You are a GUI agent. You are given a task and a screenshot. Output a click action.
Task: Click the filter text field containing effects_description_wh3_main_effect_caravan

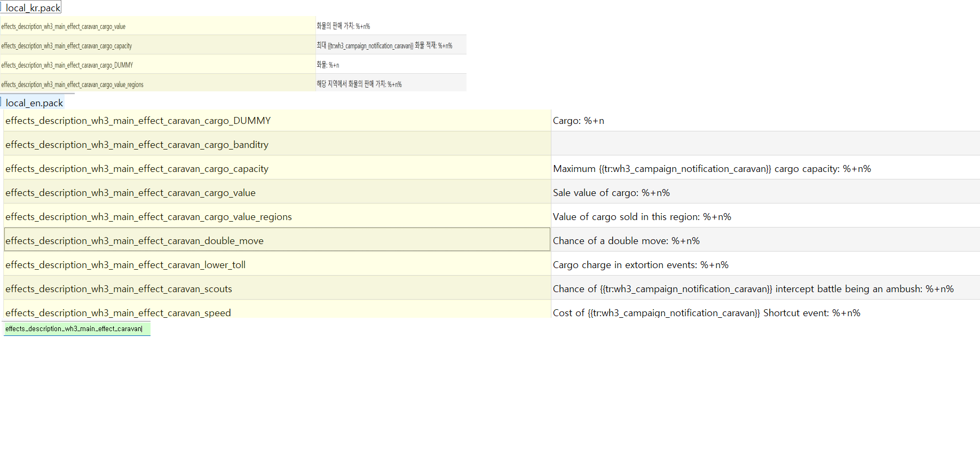tap(76, 329)
